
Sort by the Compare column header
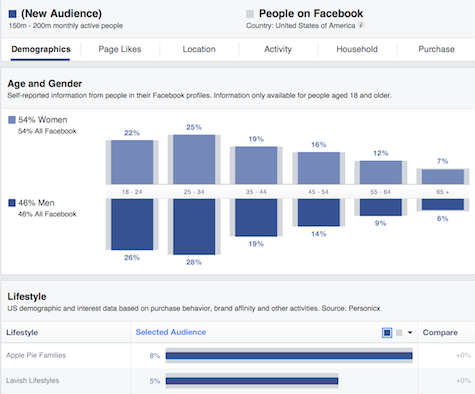[440, 332]
